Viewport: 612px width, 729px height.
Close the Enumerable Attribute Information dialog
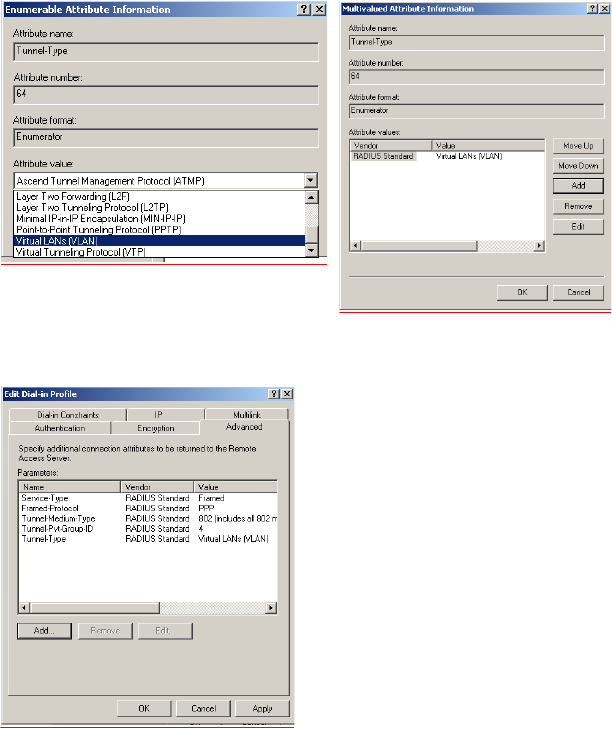click(x=319, y=9)
